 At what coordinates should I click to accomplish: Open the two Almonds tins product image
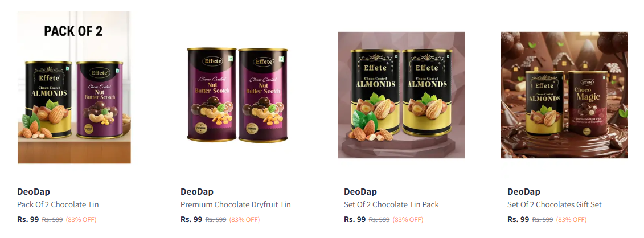coord(401,95)
